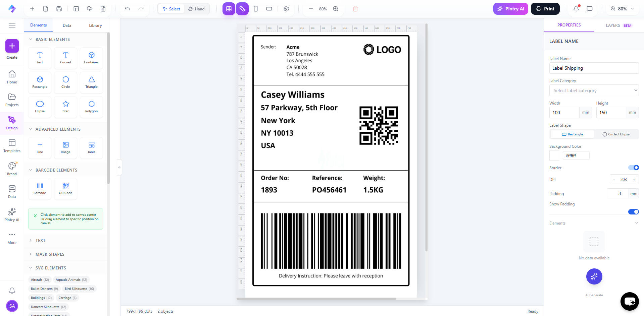
Task: Add a QR Code element
Action: tap(65, 189)
